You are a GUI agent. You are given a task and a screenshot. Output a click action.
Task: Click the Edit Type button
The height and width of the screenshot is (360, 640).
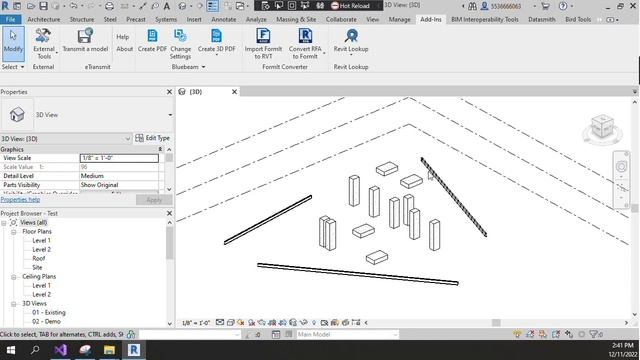[x=152, y=138]
